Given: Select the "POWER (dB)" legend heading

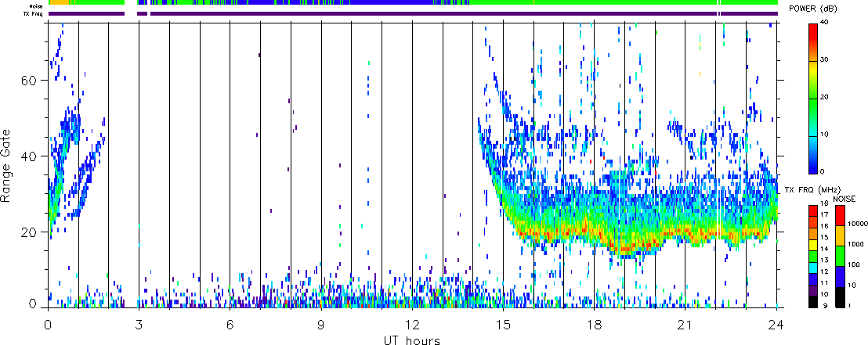Looking at the screenshot, I should [x=812, y=9].
